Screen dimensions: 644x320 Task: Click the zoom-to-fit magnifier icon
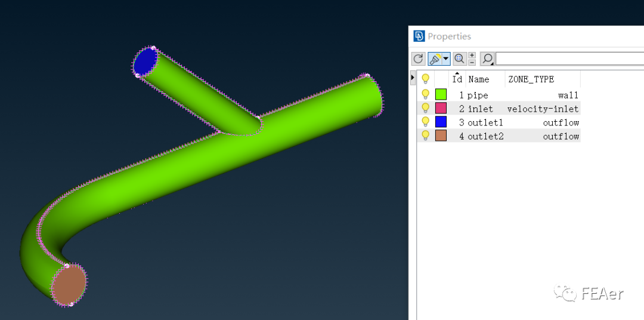460,59
